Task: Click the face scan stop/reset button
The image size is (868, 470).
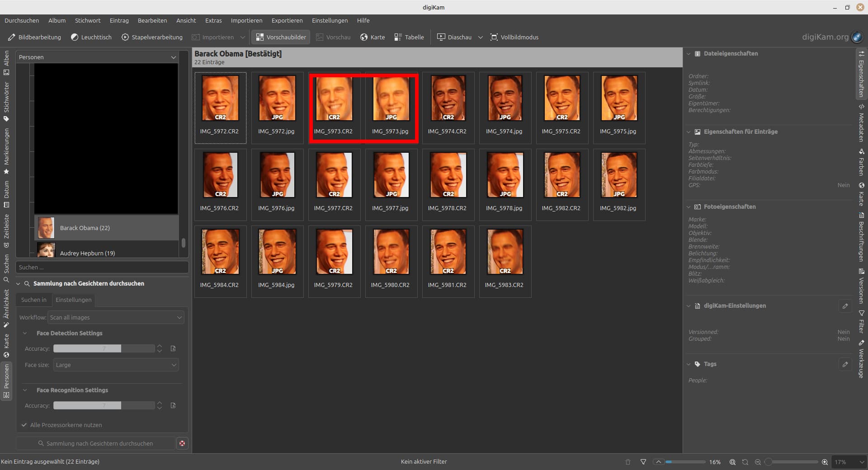Action: [x=182, y=443]
